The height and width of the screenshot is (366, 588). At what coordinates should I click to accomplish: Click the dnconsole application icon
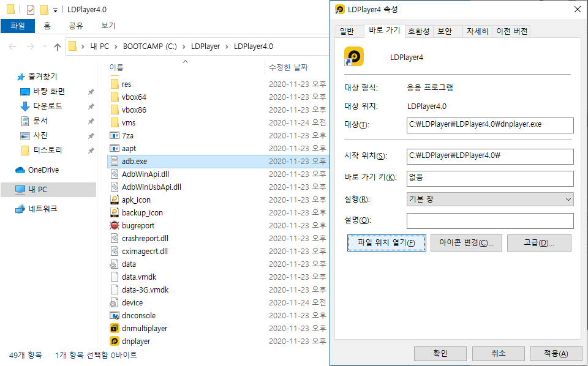115,315
